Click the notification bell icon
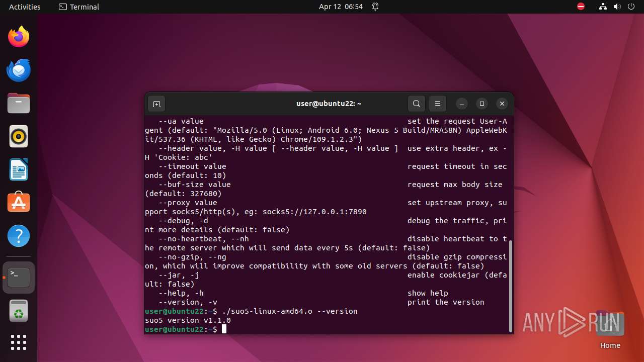Viewport: 644px width, 362px height. [x=375, y=7]
